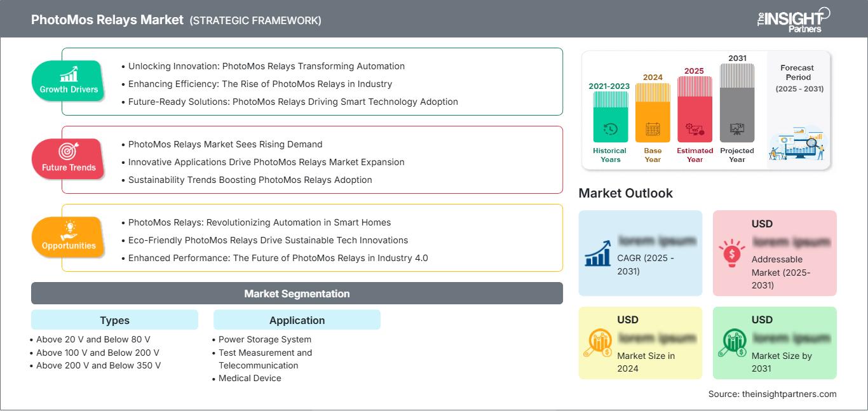Select the Opportunities label

(69, 246)
